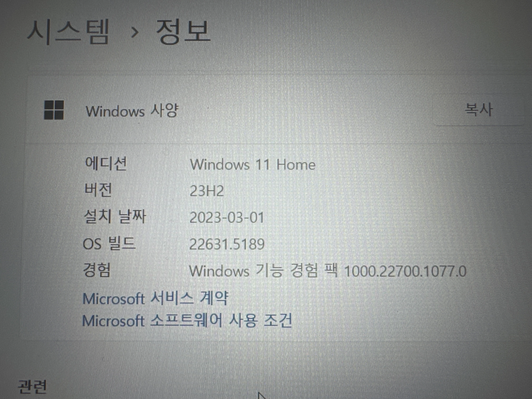Click the Windows logo icon
Image resolution: width=532 pixels, height=399 pixels.
click(54, 110)
